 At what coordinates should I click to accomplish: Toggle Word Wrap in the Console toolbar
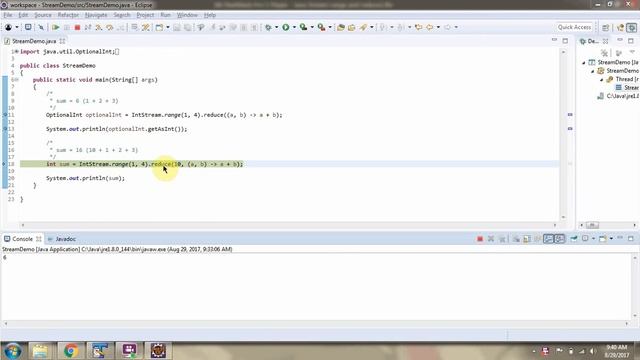[x=538, y=239]
